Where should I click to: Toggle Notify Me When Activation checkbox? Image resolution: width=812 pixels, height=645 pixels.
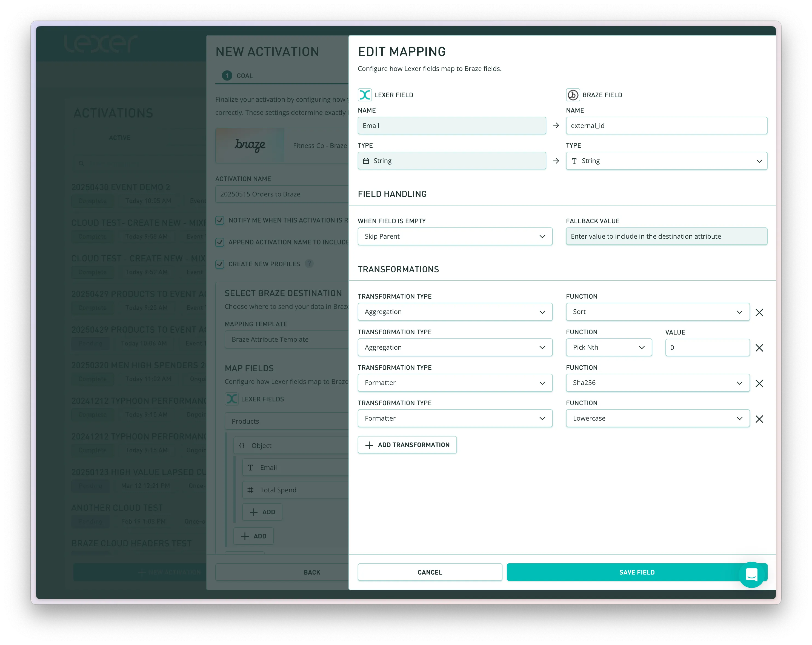[x=220, y=220]
